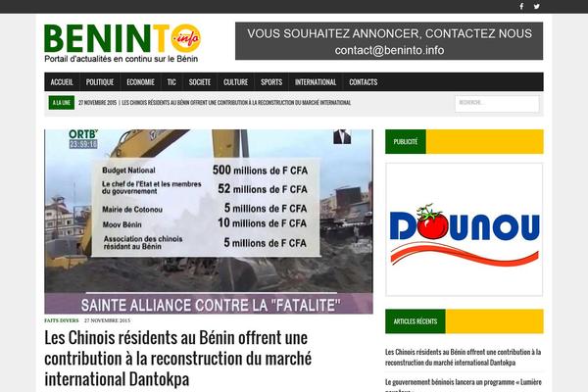Visit the CULTURE section

(x=235, y=82)
